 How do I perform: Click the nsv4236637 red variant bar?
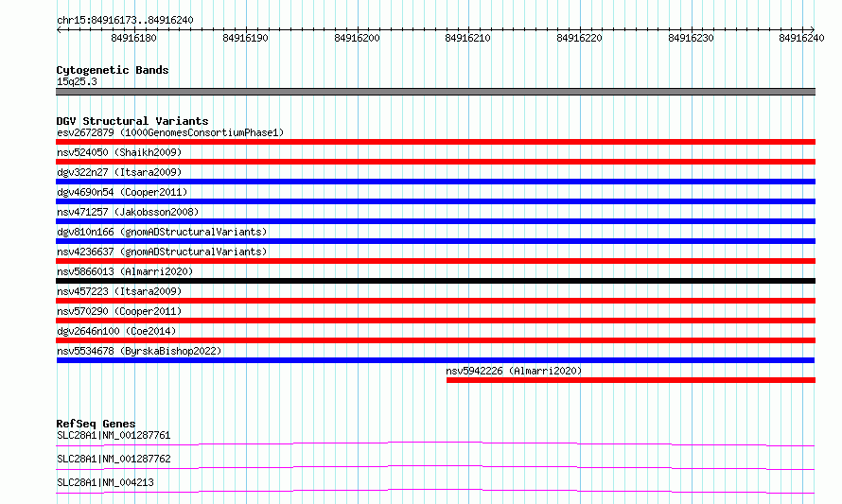(x=435, y=261)
